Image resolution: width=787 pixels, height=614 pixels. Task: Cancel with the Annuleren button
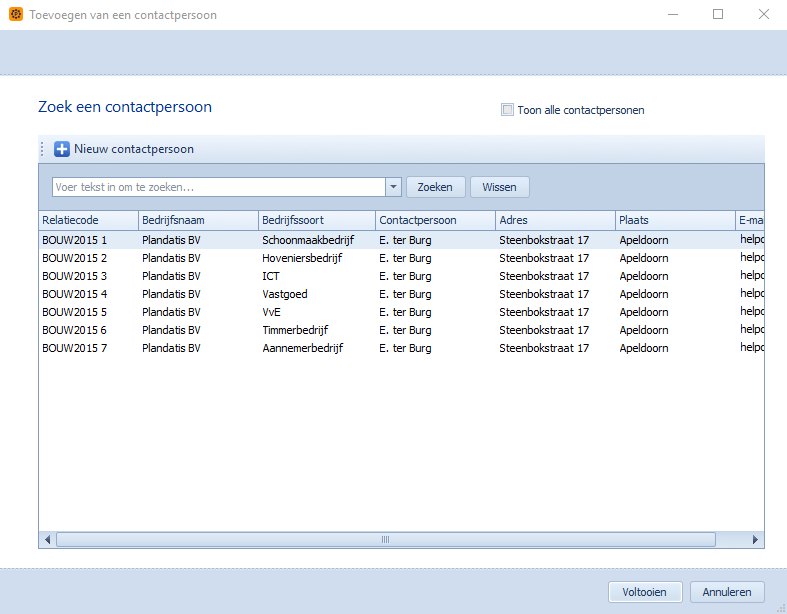727,592
